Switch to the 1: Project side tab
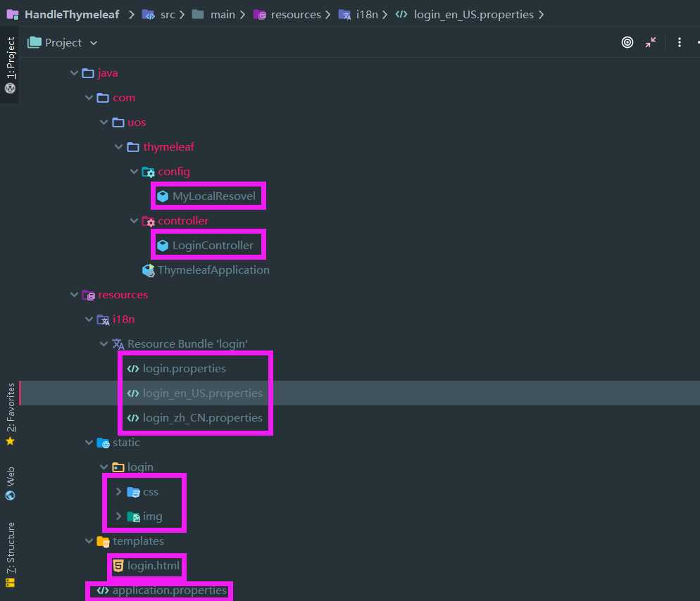Screen dimensions: 700x601 [11, 65]
